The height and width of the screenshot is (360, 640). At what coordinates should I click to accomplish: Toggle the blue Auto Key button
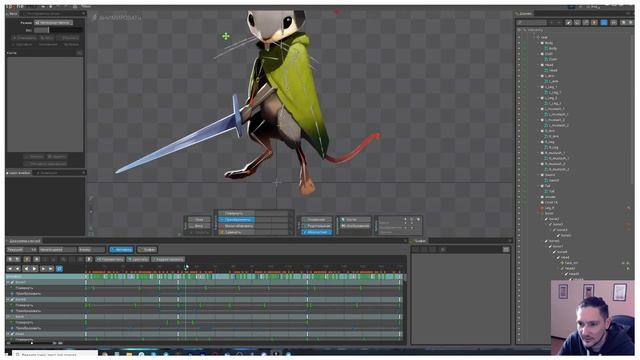click(121, 249)
